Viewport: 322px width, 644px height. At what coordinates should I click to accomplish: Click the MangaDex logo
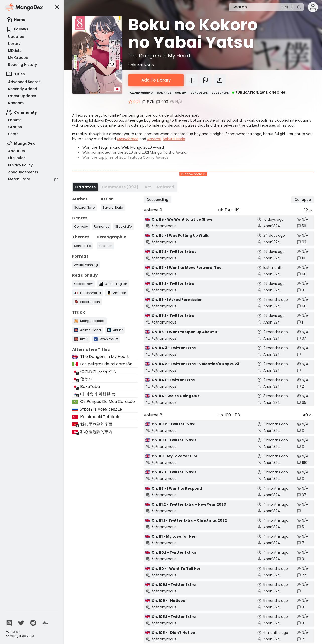24,7
